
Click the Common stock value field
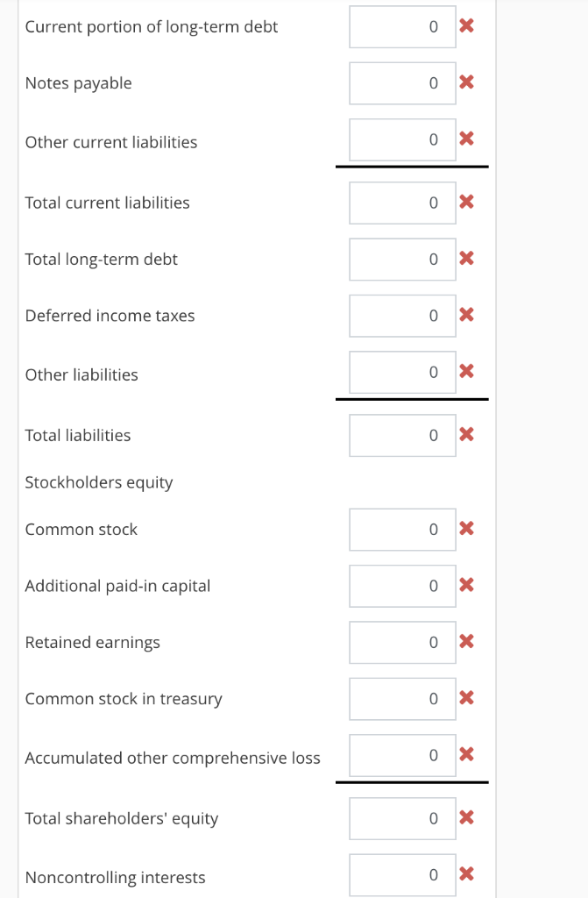(x=402, y=529)
